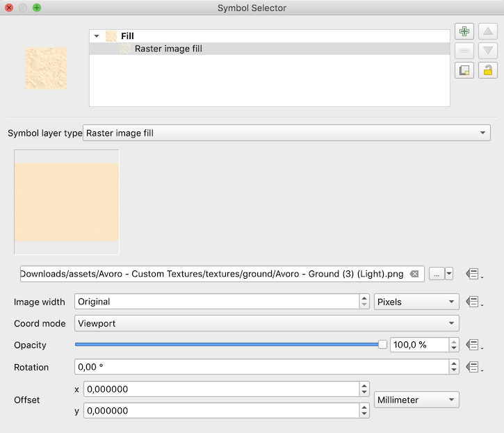The height and width of the screenshot is (433, 504).
Task: Open data-defined override for Opacity
Action: tap(473, 345)
